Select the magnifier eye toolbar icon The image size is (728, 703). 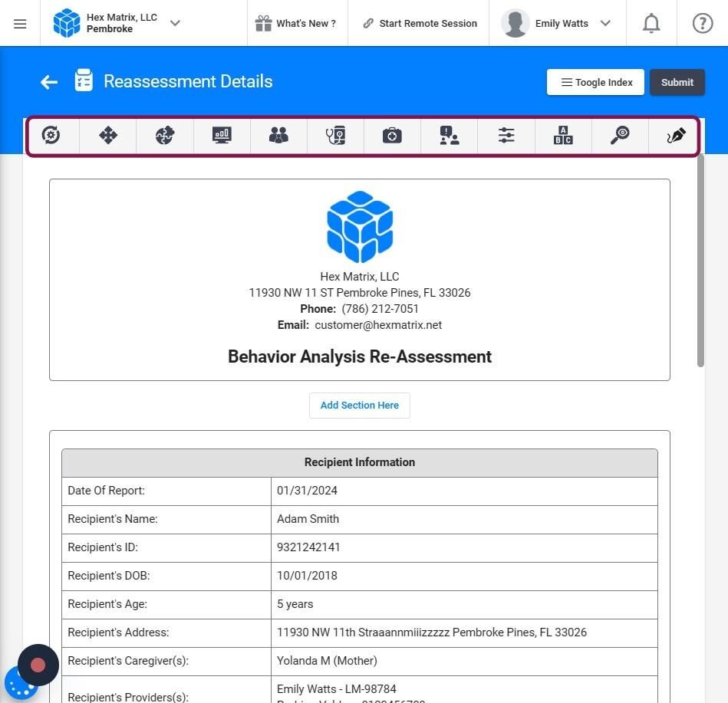coord(620,135)
